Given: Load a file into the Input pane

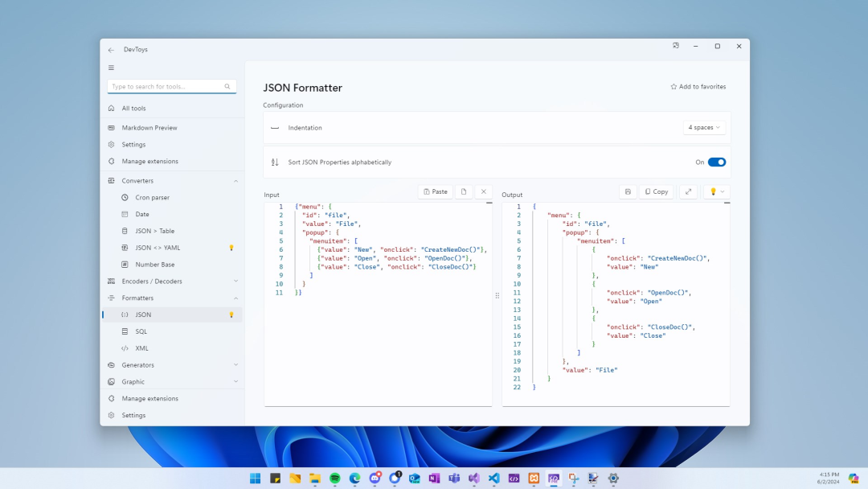Looking at the screenshot, I should 464,191.
